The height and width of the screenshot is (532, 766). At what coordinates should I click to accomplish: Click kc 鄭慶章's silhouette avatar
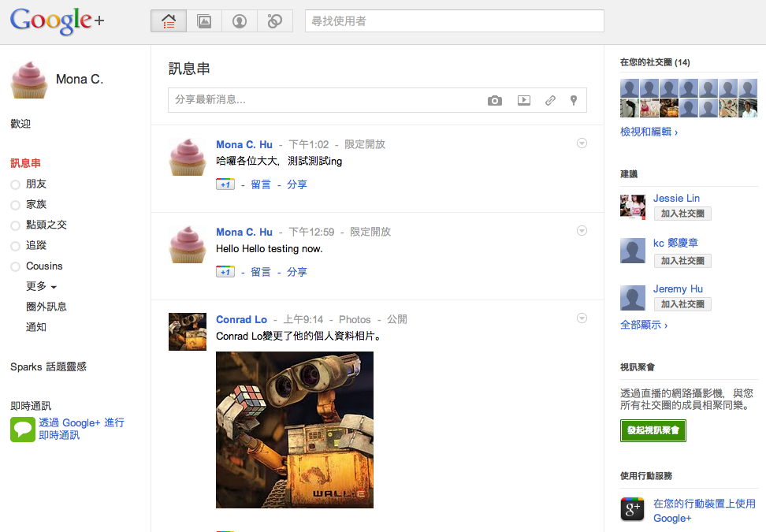point(633,251)
